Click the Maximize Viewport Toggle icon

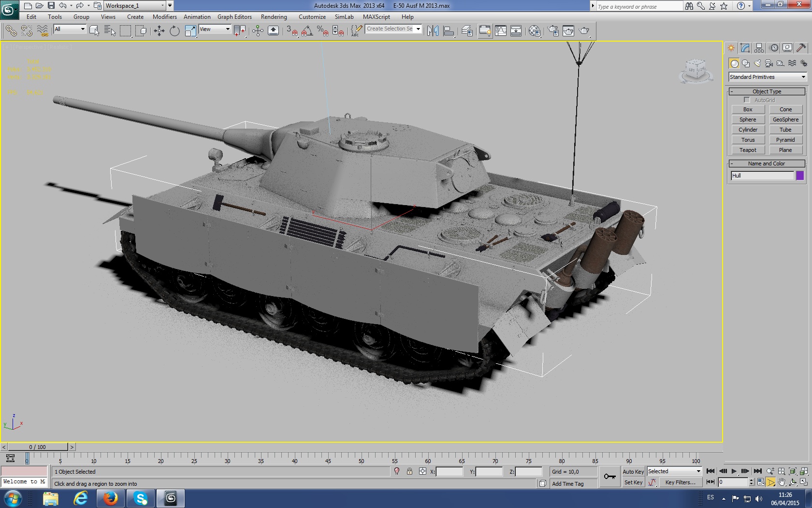[x=804, y=482]
